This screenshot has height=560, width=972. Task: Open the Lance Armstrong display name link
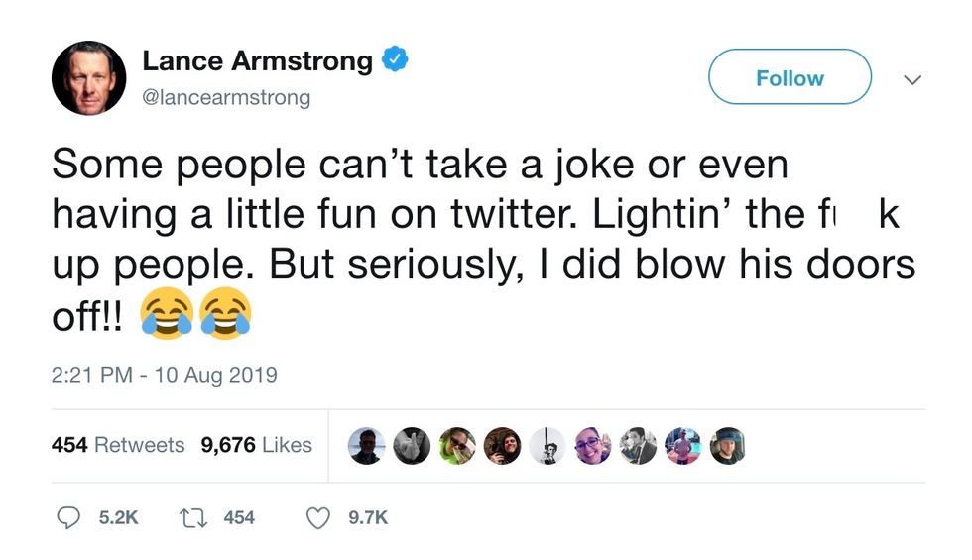pyautogui.click(x=258, y=60)
